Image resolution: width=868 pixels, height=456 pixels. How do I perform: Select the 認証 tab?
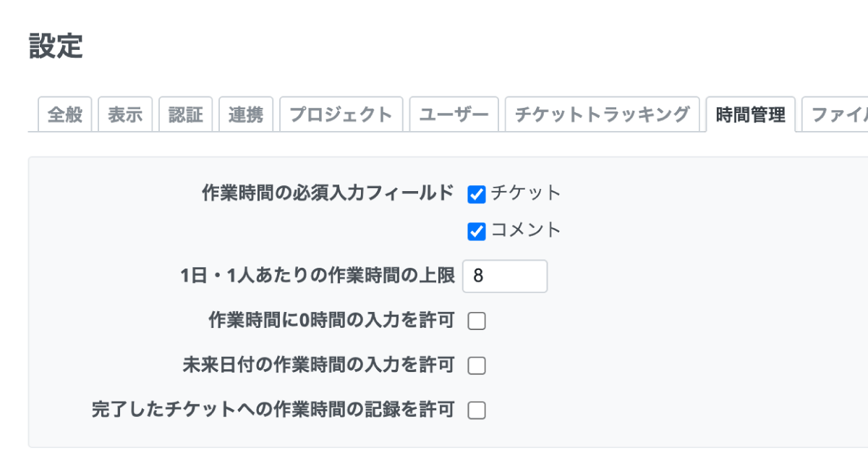pos(185,114)
